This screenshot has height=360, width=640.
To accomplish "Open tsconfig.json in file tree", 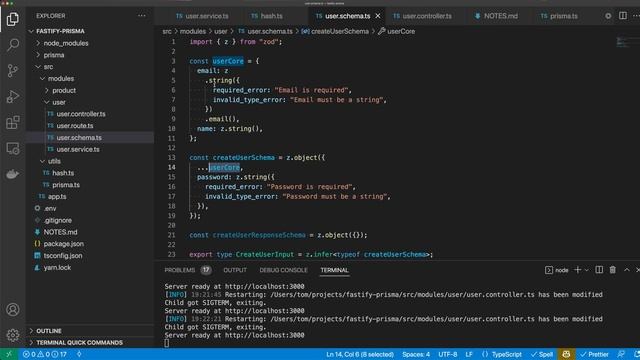I will click(90, 256).
